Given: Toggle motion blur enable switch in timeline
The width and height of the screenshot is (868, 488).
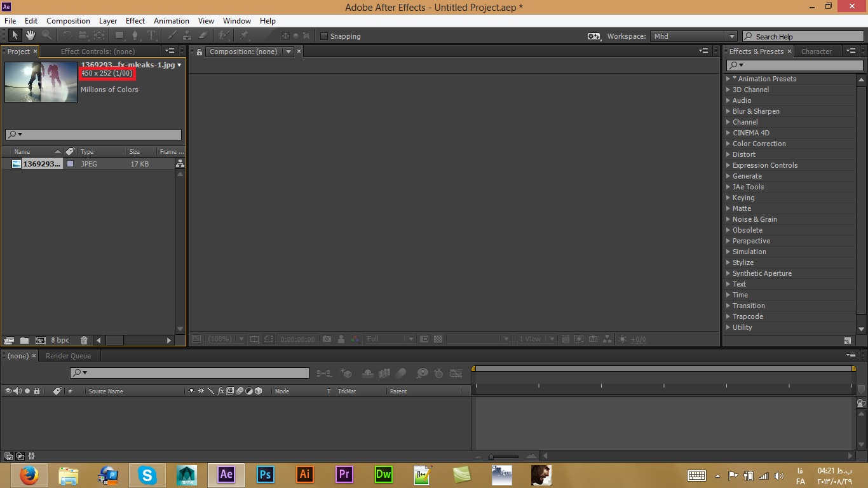Looking at the screenshot, I should [401, 374].
